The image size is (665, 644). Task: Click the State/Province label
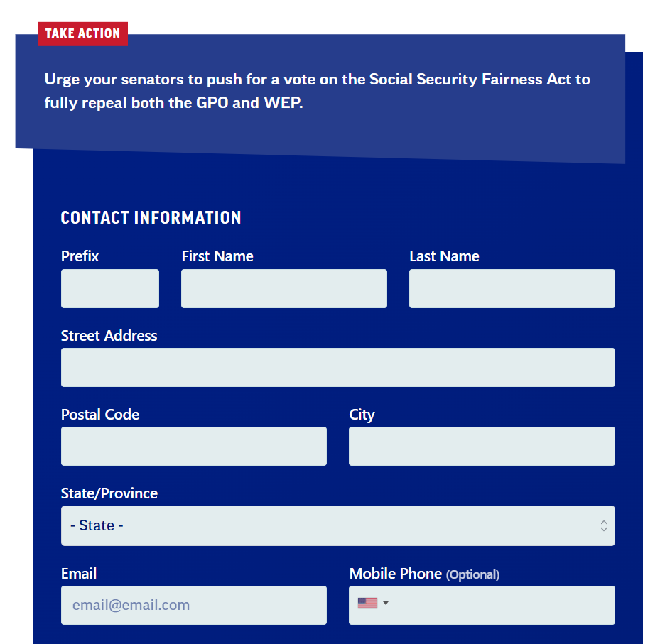click(x=109, y=493)
